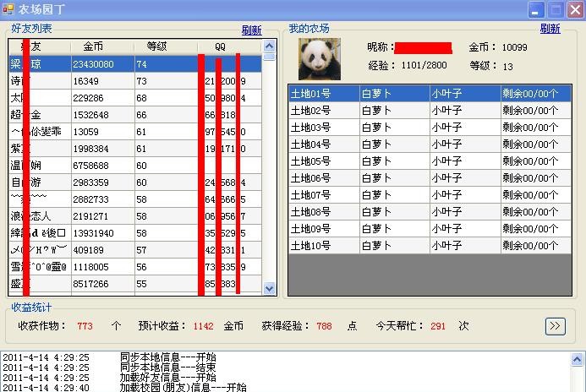Minimize the 农场园丁 window
This screenshot has height=392, width=586.
[x=535, y=9]
